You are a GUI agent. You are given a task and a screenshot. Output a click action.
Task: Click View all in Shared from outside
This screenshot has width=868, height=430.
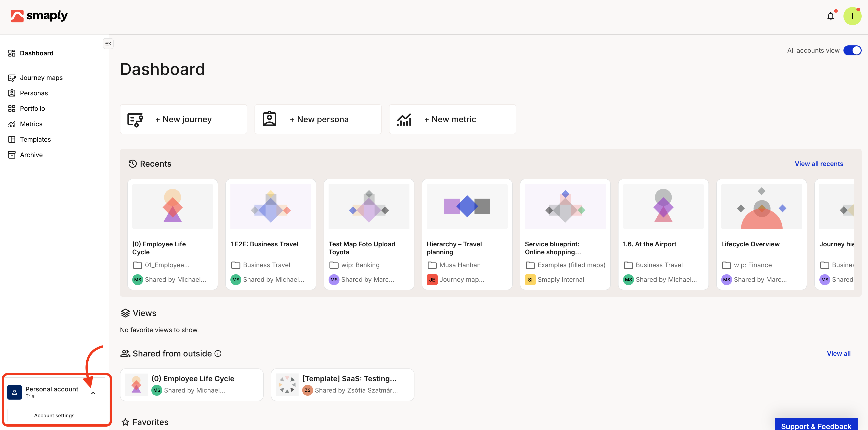tap(838, 353)
